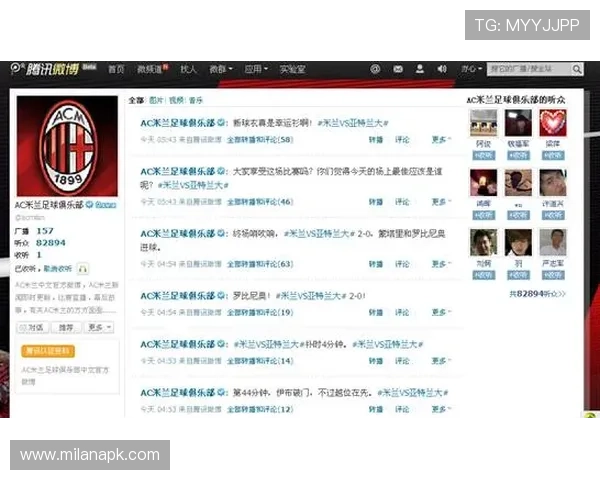Click the headphones icon beside 取消收听
Screen dimensions: 600x480
(x=82, y=269)
